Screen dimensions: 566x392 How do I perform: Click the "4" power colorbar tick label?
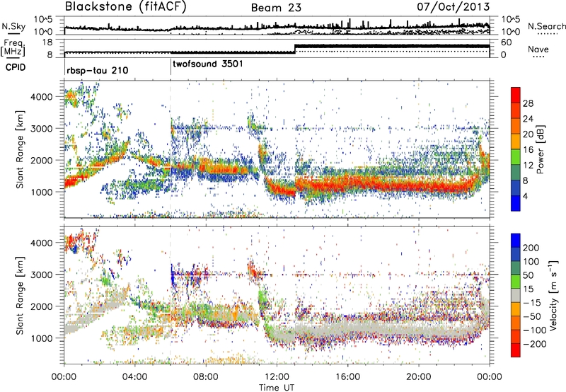pos(526,196)
